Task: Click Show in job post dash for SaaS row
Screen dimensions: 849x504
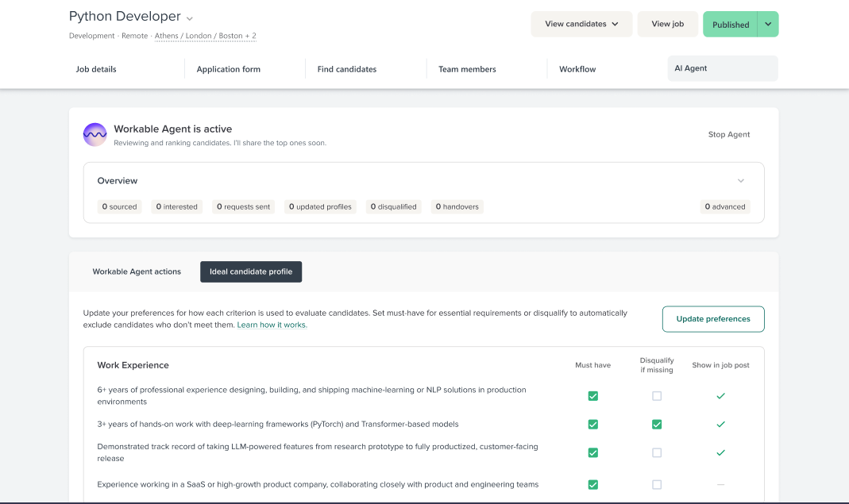Action: click(x=720, y=485)
